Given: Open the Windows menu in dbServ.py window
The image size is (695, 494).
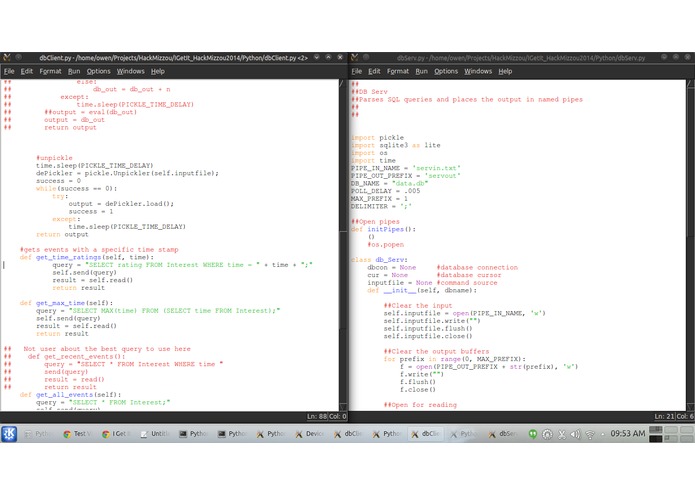Looking at the screenshot, I should tap(478, 71).
